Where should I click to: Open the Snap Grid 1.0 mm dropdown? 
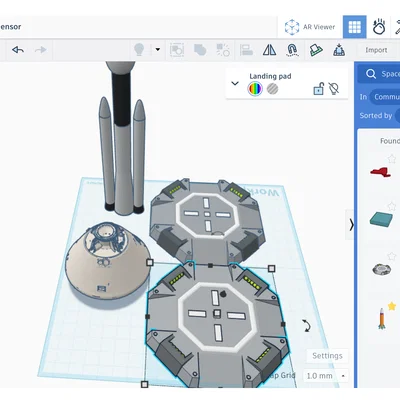326,376
